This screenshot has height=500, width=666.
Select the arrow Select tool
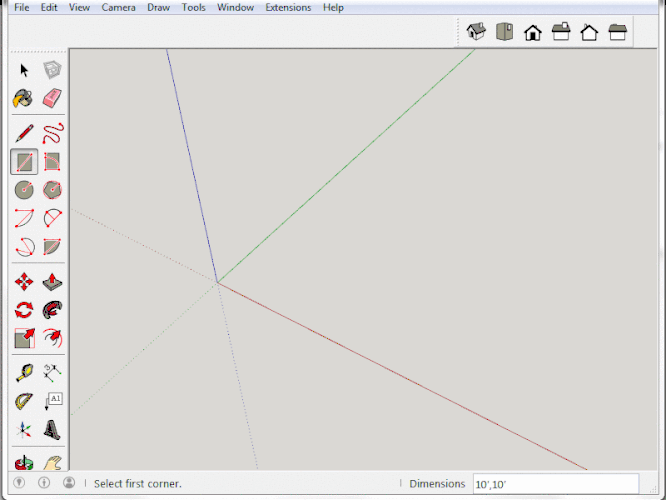pyautogui.click(x=24, y=70)
